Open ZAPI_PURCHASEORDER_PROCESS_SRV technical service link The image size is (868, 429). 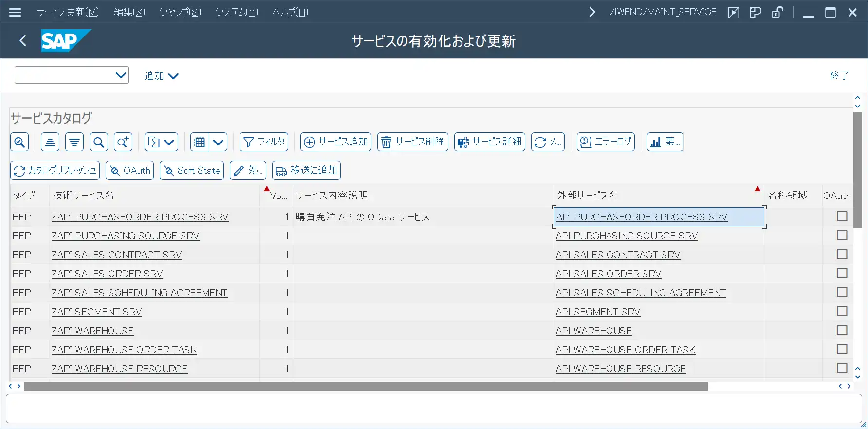click(x=140, y=217)
